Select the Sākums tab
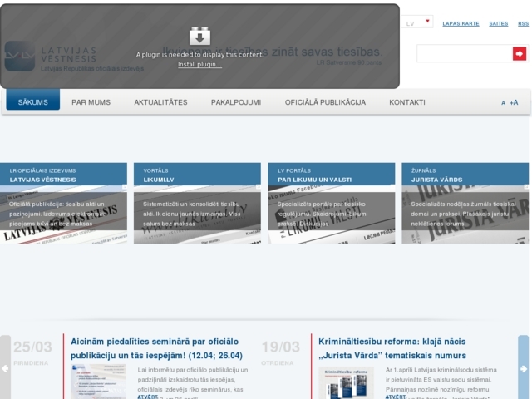The width and height of the screenshot is (532, 399). pyautogui.click(x=33, y=102)
